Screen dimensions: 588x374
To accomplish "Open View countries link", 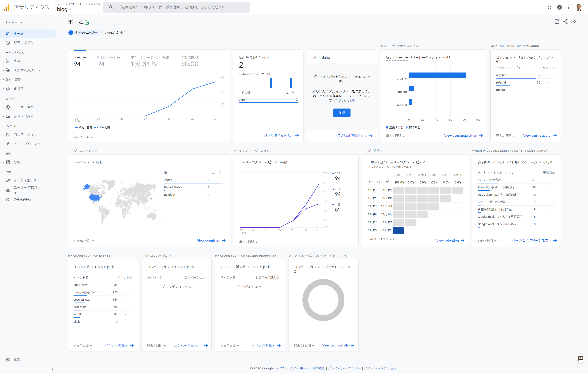I will tap(211, 240).
